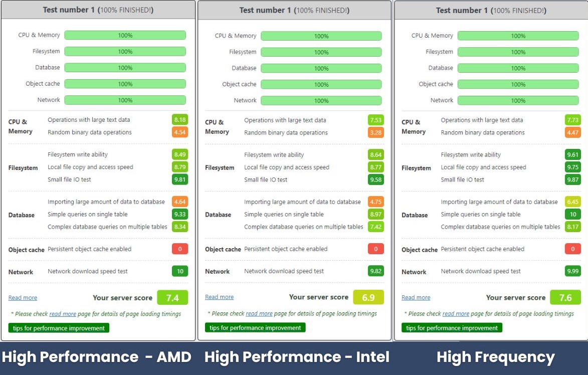Image resolution: width=588 pixels, height=375 pixels.
Task: Click the Database progress bar in Intel panel
Action: tap(321, 68)
